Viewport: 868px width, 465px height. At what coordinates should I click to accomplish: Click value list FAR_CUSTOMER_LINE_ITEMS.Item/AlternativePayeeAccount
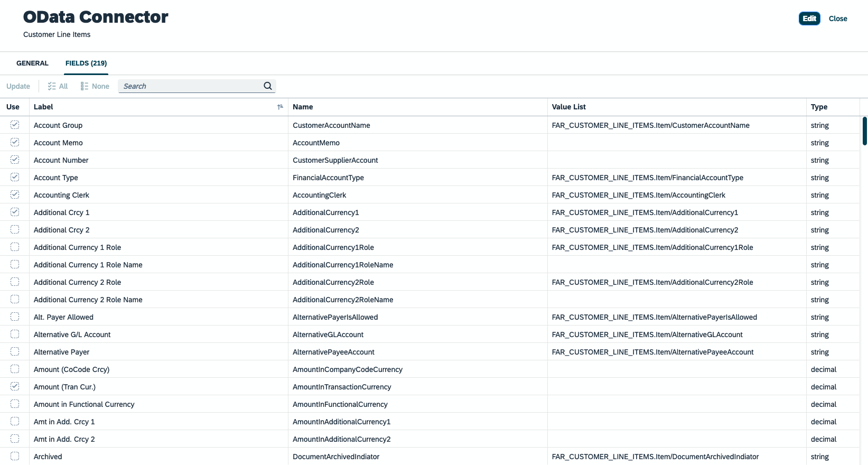pos(653,352)
